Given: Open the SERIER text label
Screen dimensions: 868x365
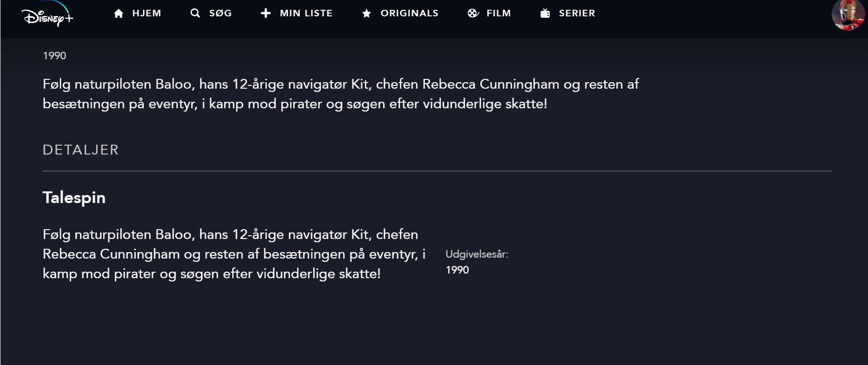Looking at the screenshot, I should click(577, 13).
